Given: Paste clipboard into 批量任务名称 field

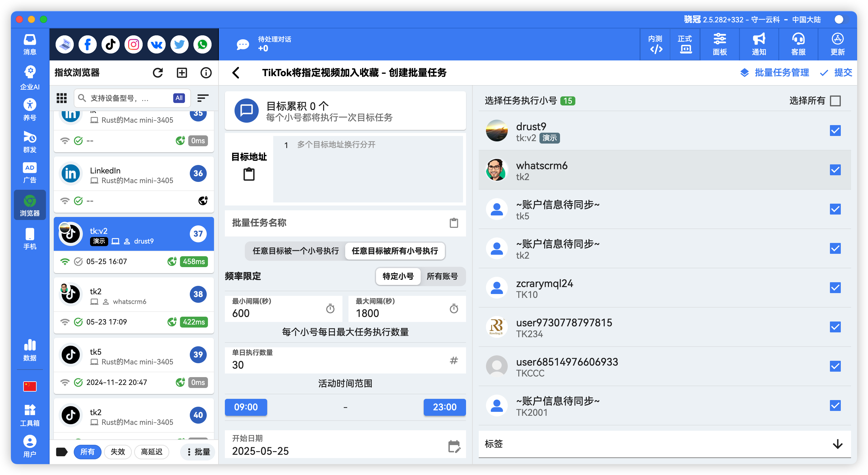Looking at the screenshot, I should pos(454,223).
